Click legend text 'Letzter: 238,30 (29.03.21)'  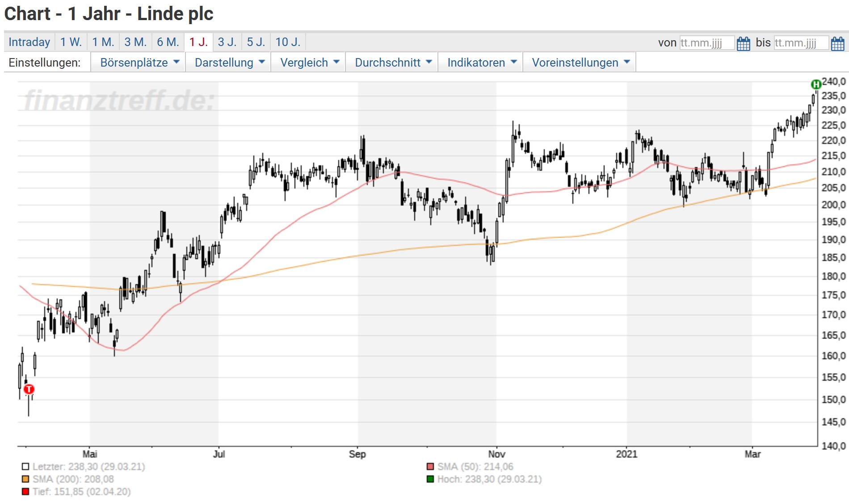point(89,466)
